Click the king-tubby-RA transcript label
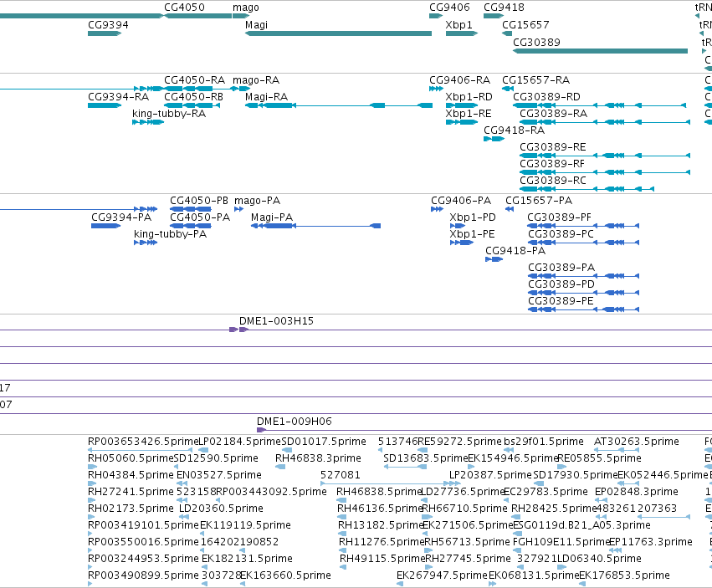 (169, 114)
